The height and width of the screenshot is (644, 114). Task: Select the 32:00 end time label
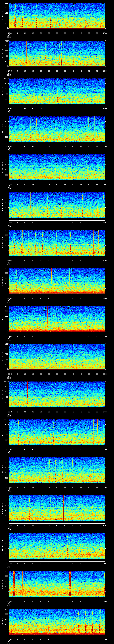coord(105,601)
